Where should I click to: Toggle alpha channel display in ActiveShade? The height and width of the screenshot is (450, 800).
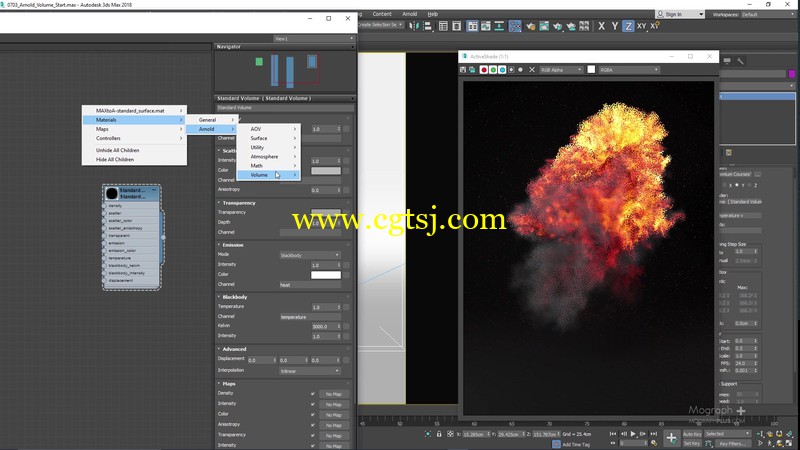(x=511, y=69)
